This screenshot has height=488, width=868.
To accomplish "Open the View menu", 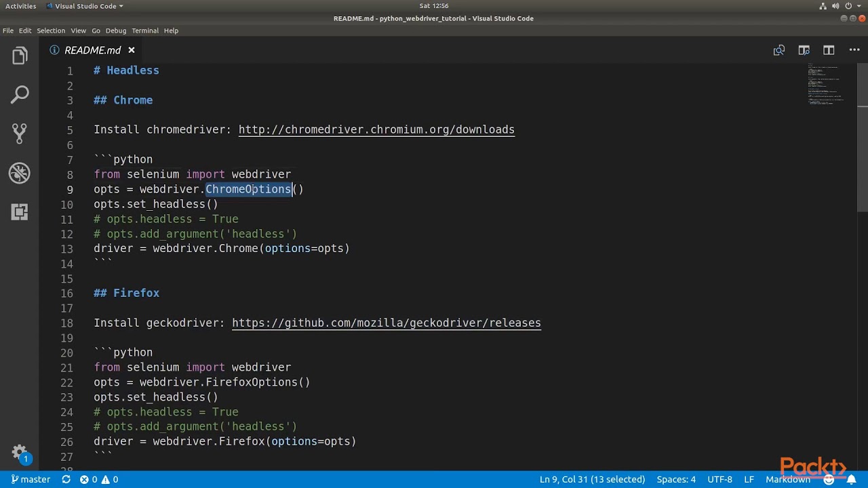I will coord(79,30).
